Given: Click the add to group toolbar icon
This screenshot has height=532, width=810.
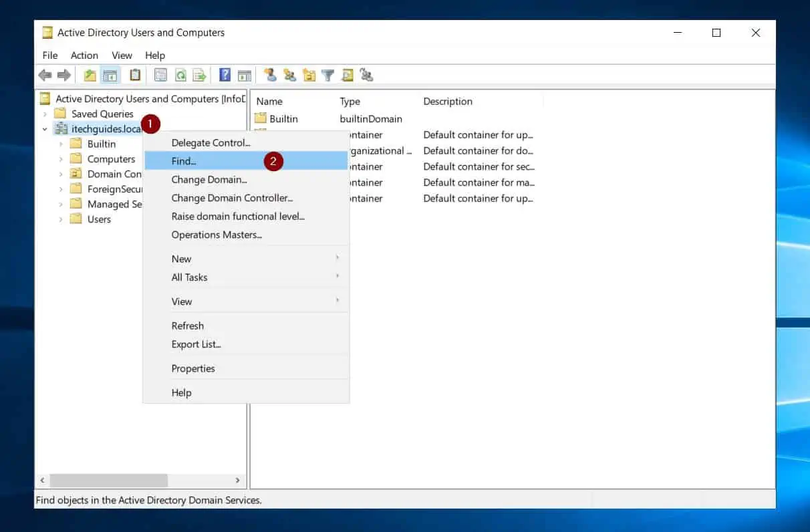Looking at the screenshot, I should coord(366,76).
